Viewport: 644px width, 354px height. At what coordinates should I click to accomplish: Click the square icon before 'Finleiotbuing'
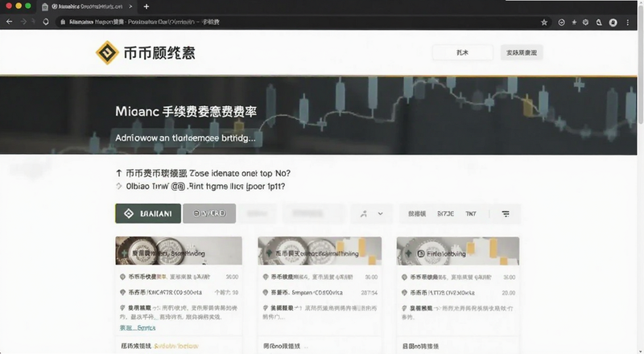[x=420, y=253]
